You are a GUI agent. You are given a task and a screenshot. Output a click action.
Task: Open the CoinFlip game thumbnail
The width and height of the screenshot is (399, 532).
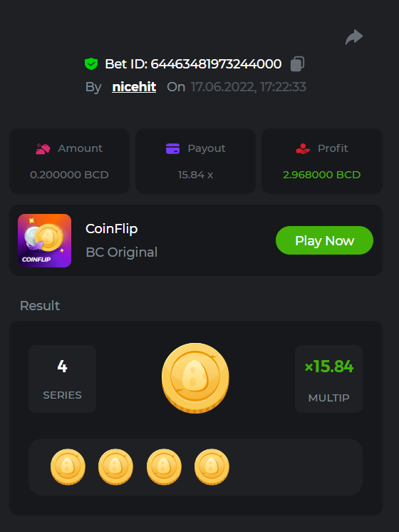coord(44,240)
